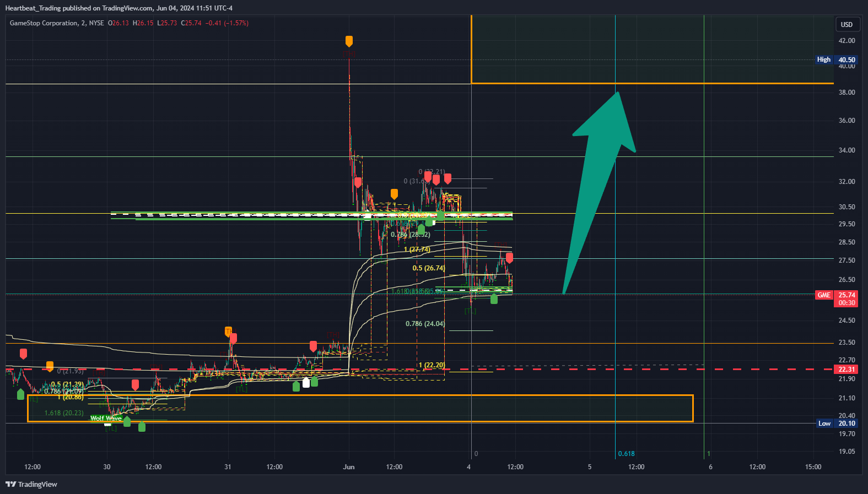Click leftmost red marker under 0 (32.21) label
The width and height of the screenshot is (868, 494).
tap(428, 177)
